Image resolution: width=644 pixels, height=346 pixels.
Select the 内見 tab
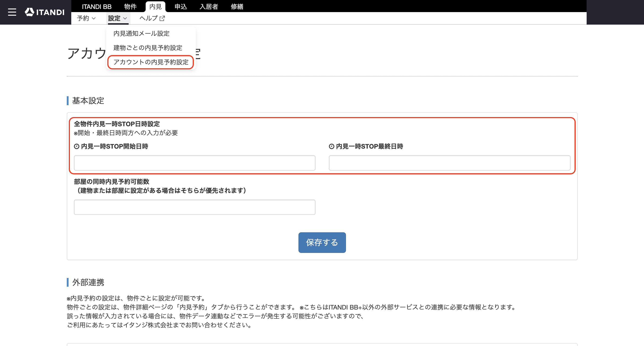point(155,7)
